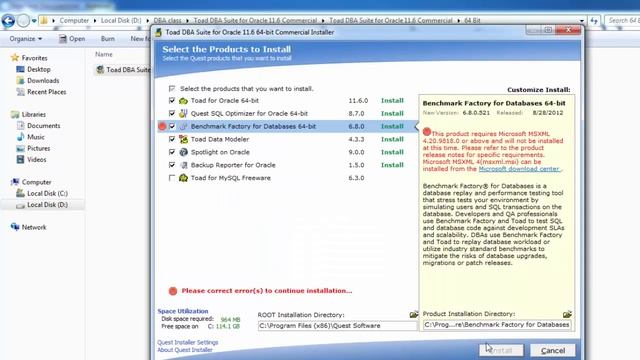
Task: Uncheck Backup Reporter for Oracle
Action: click(x=172, y=165)
